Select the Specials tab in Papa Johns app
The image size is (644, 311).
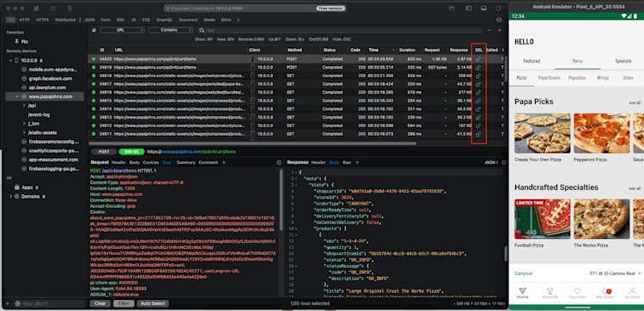[x=623, y=61]
